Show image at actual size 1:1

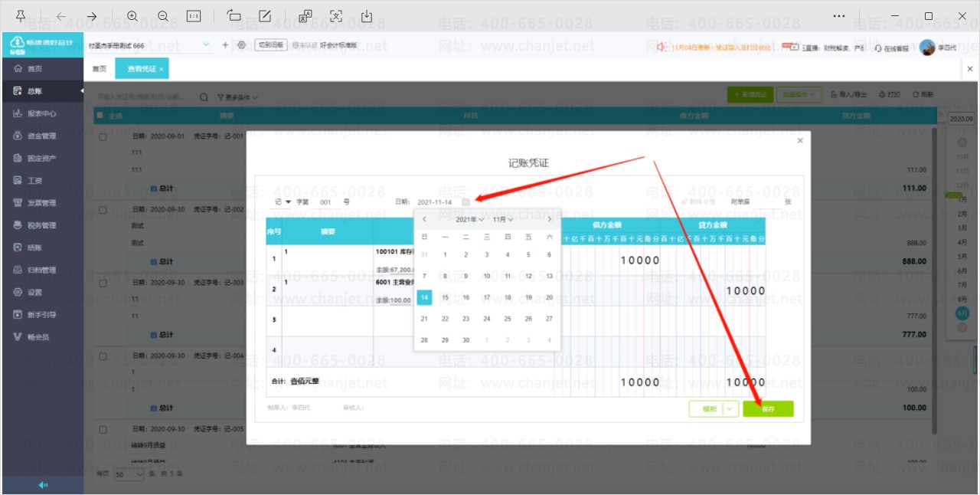[x=194, y=15]
